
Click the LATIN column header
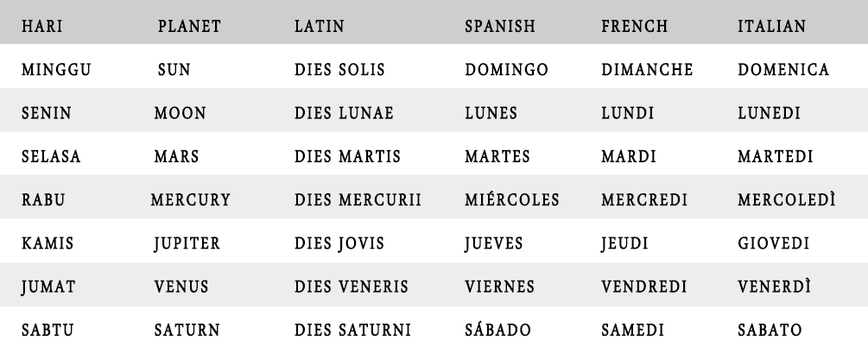[320, 26]
